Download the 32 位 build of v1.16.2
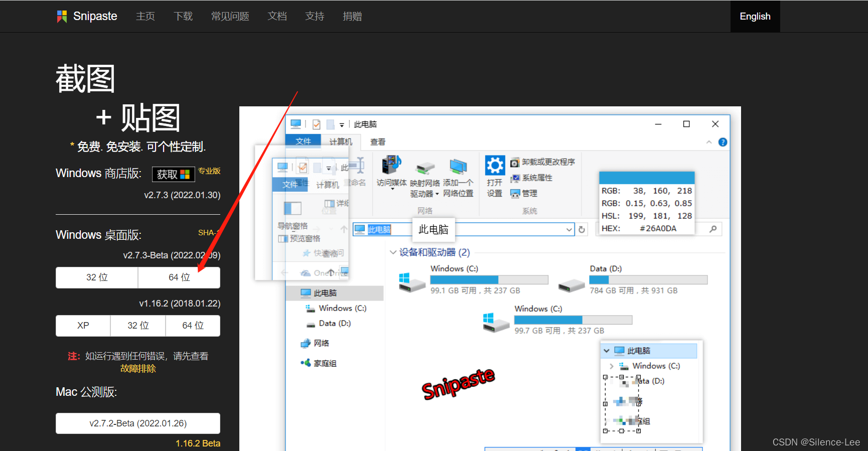The height and width of the screenshot is (451, 868). [138, 326]
